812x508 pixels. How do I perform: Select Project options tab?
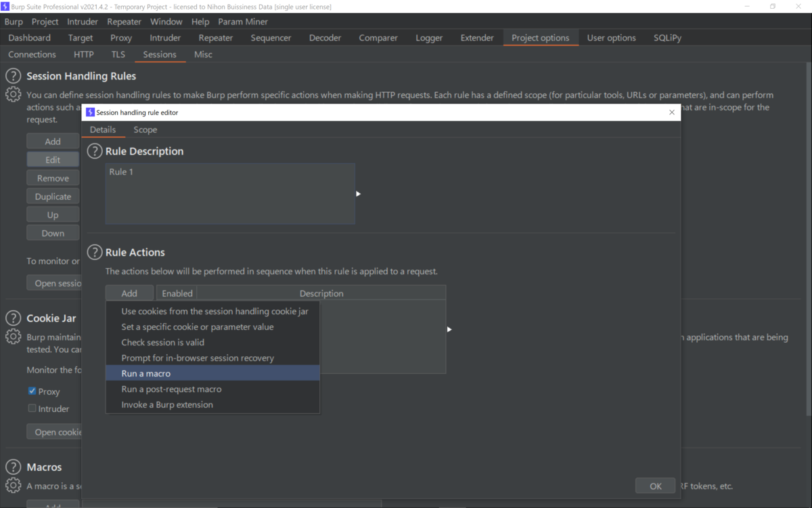pyautogui.click(x=541, y=38)
